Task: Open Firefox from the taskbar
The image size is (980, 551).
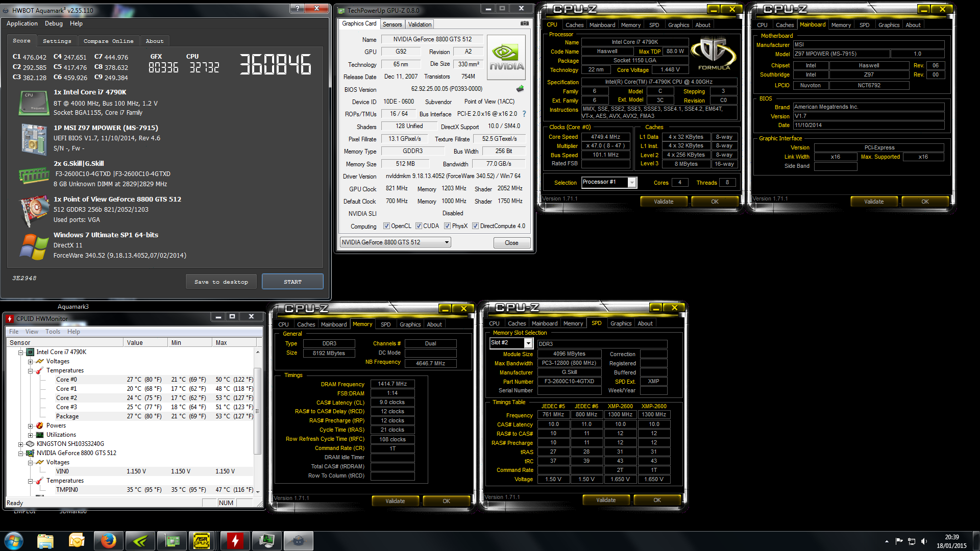Action: tap(108, 540)
